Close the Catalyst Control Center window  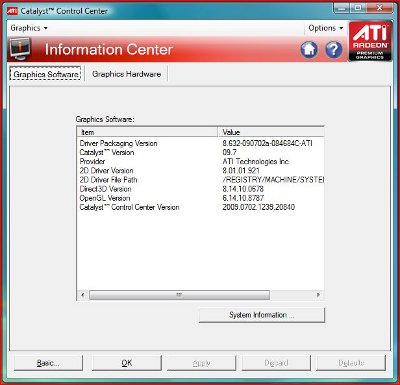click(x=379, y=8)
